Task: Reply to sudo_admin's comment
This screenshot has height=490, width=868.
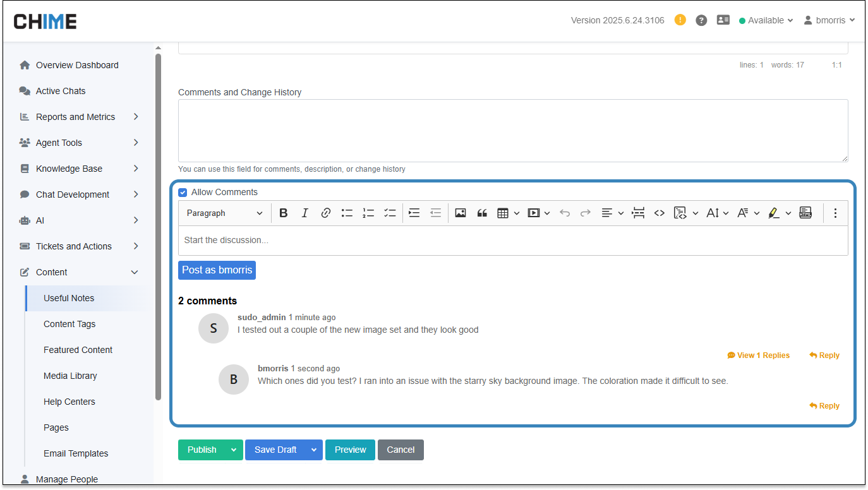Action: point(824,356)
